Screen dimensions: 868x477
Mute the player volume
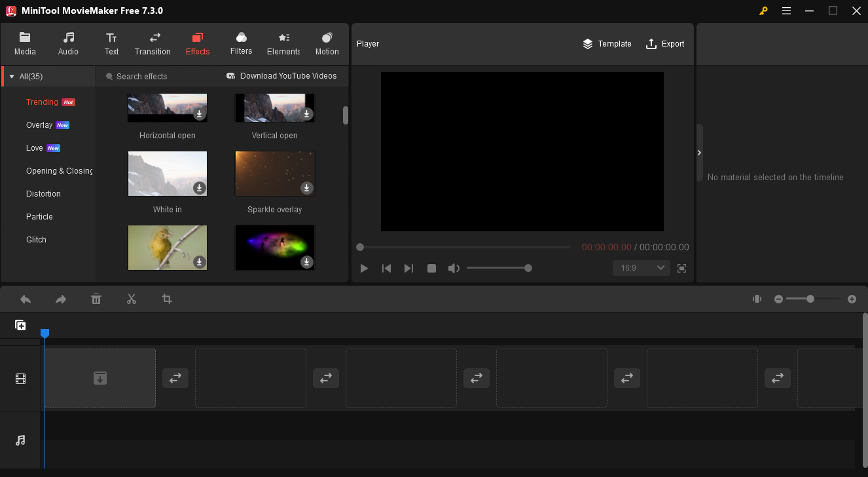pyautogui.click(x=454, y=268)
